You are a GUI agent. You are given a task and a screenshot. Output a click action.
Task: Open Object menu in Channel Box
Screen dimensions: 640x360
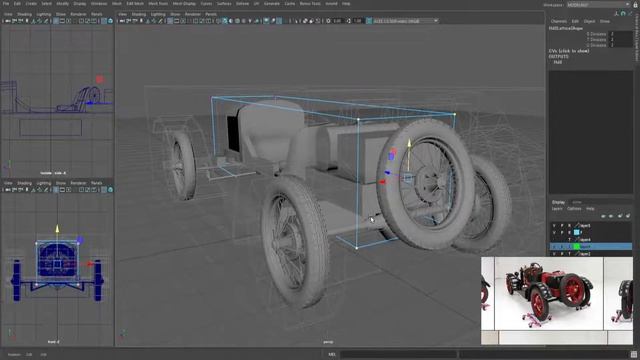point(589,21)
